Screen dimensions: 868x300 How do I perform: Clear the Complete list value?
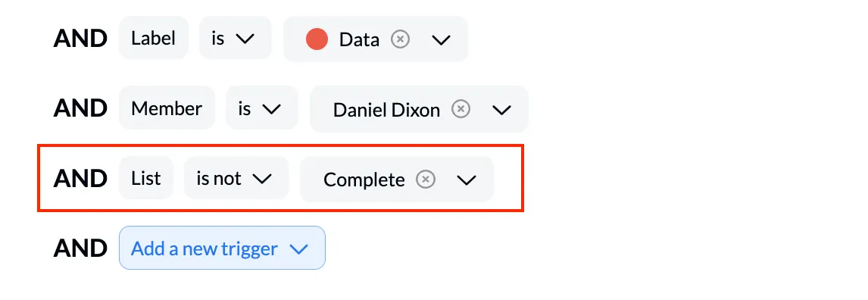click(426, 180)
